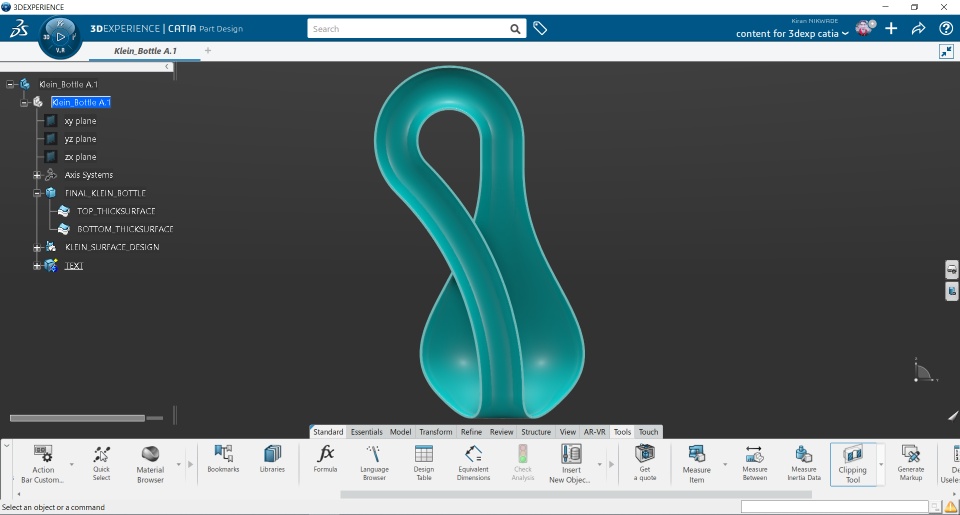Open the Generate Markup tool
Image resolution: width=960 pixels, height=515 pixels.
[910, 463]
